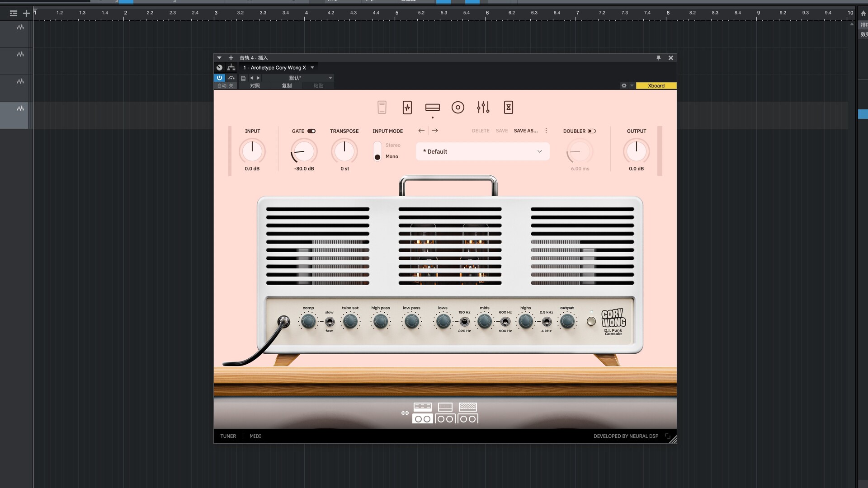The height and width of the screenshot is (488, 868).
Task: Click SAVE AS... preset button
Action: point(525,131)
